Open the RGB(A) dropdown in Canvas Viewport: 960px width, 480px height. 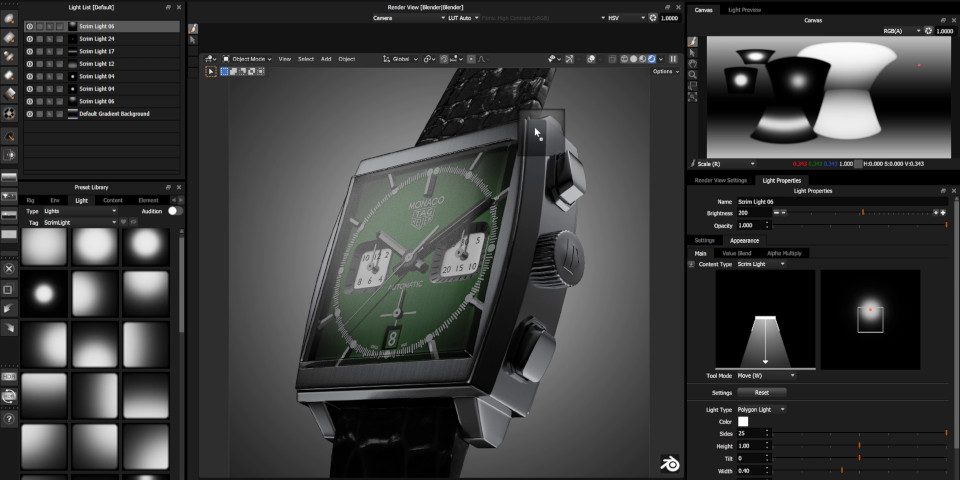901,30
